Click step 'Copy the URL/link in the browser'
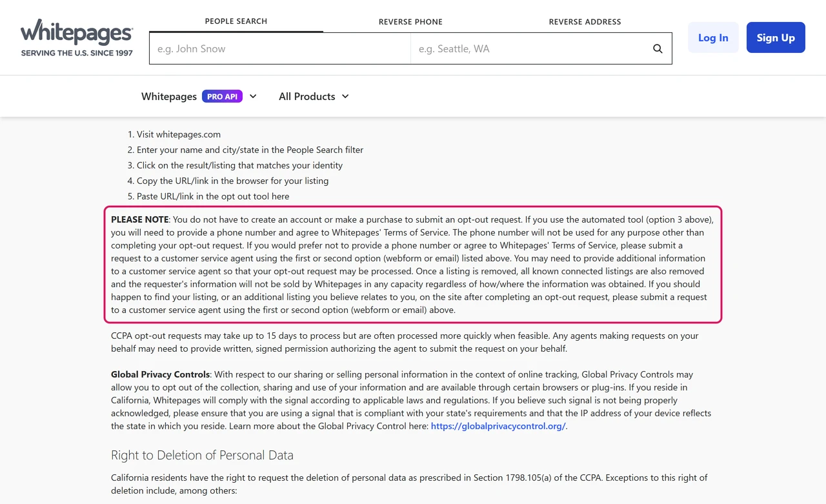826x504 pixels. [x=232, y=181]
